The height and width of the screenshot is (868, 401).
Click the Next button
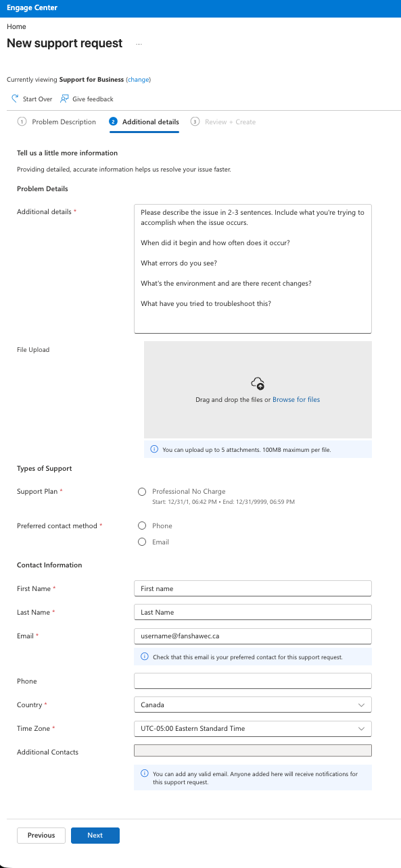coord(95,836)
